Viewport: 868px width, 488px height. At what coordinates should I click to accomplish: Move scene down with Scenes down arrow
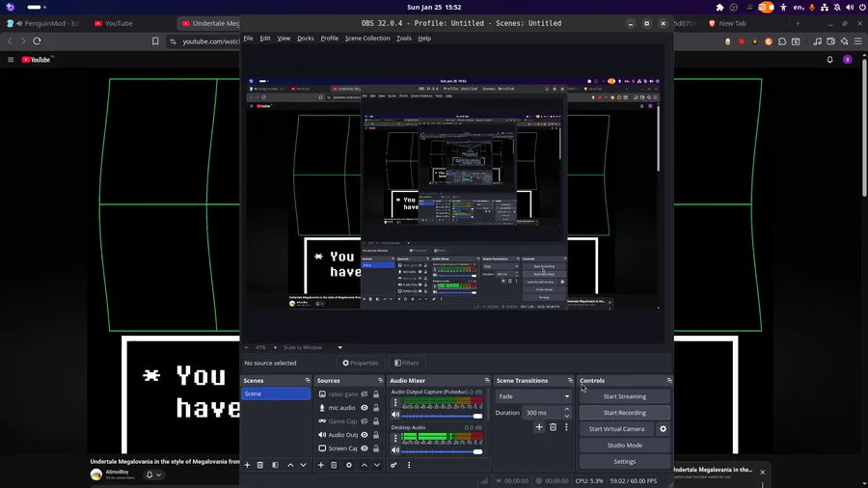[x=303, y=465]
